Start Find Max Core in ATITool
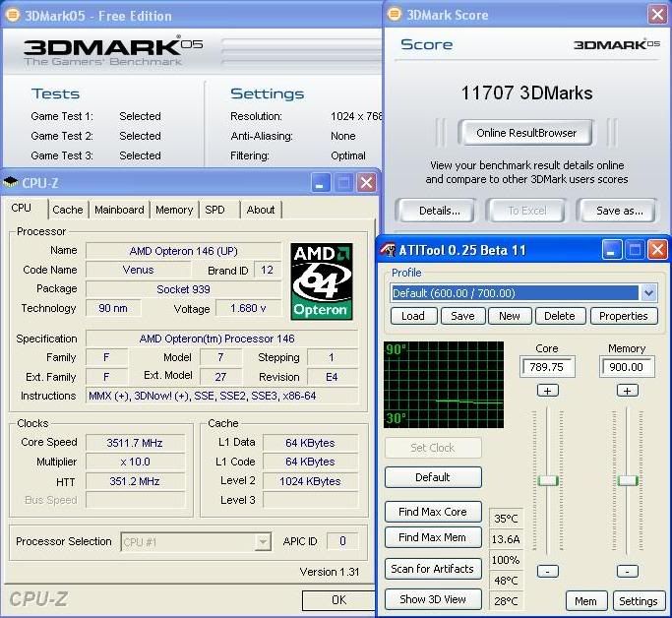672x618 pixels. pyautogui.click(x=433, y=512)
